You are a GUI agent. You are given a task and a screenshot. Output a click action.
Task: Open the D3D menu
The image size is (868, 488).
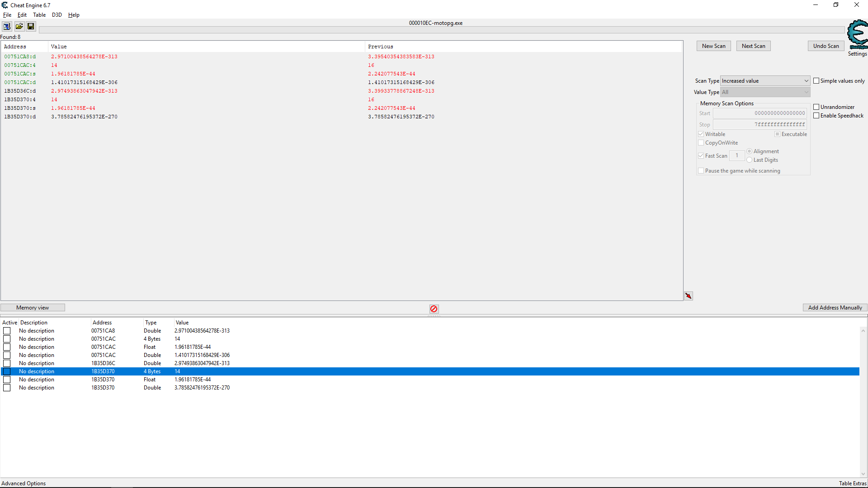pos(57,14)
